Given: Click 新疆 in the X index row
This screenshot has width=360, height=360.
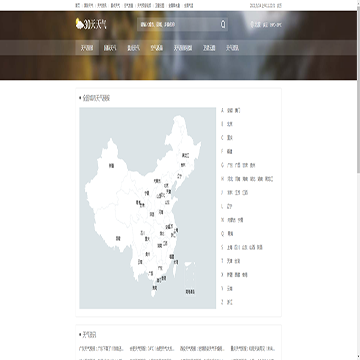Looking at the screenshot, I should [229, 275].
